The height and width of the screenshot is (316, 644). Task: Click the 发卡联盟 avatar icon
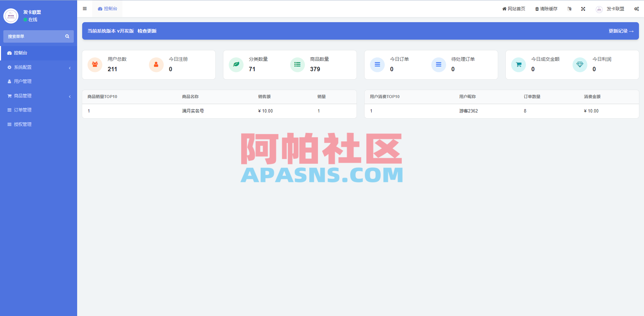click(599, 9)
